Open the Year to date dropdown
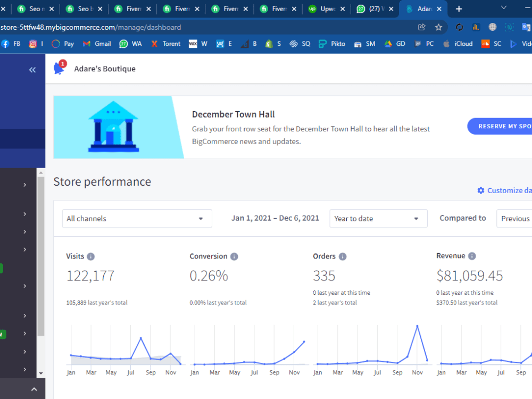 pos(378,219)
